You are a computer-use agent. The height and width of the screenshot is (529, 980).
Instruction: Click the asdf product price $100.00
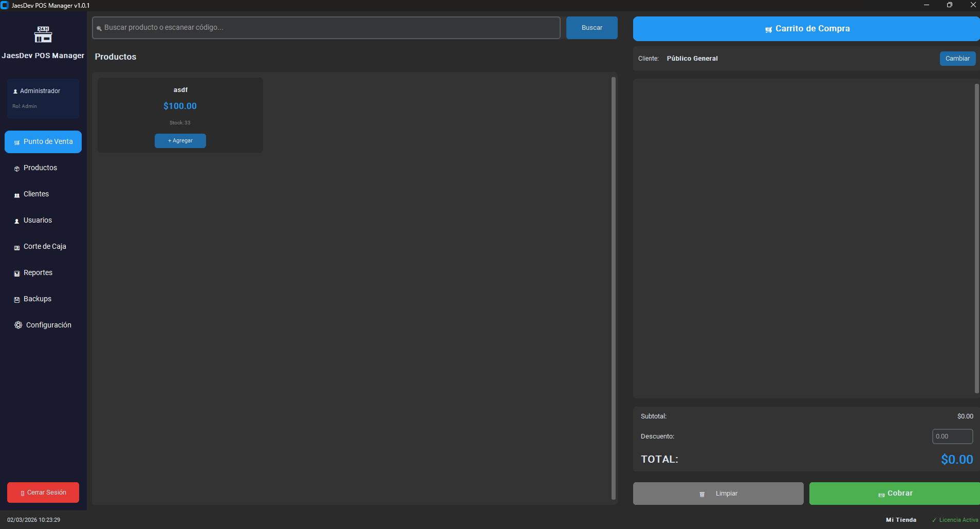pyautogui.click(x=180, y=106)
